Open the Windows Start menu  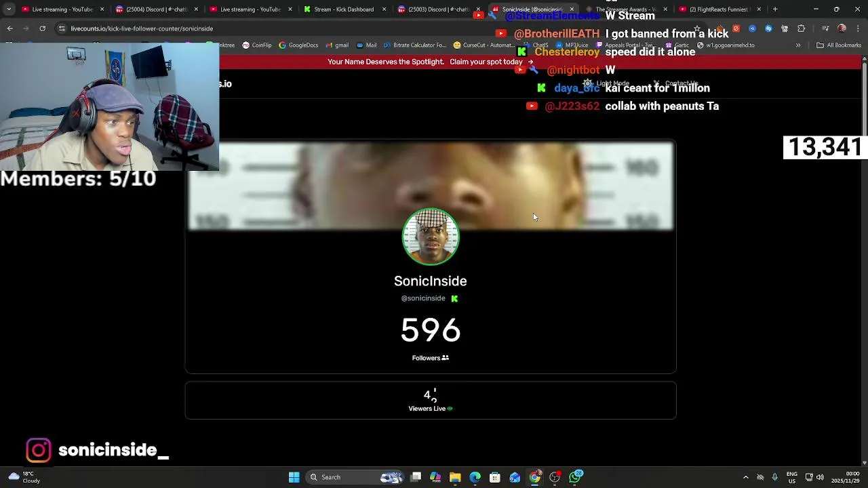(x=294, y=477)
